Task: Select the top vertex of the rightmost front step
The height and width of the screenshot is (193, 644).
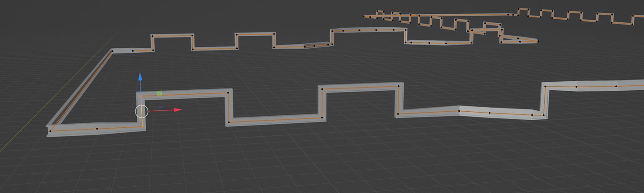Action: tap(546, 87)
